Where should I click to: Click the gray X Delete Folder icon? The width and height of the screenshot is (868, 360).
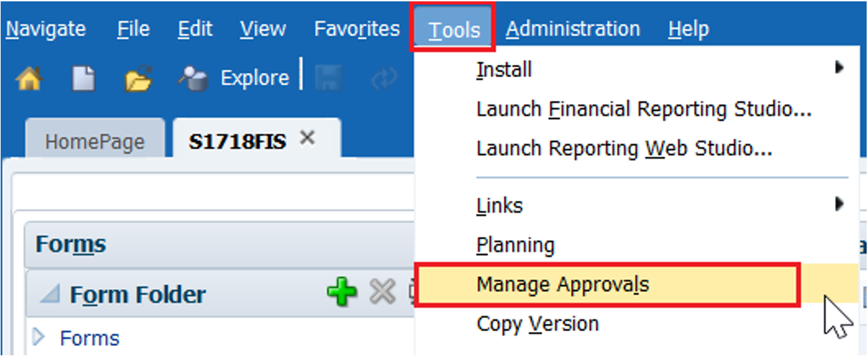[382, 293]
